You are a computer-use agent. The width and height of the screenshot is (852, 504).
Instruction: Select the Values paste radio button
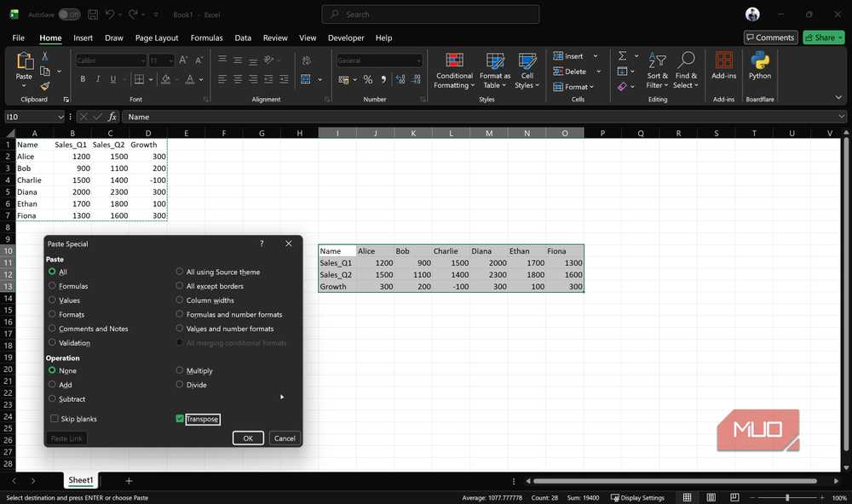point(52,300)
